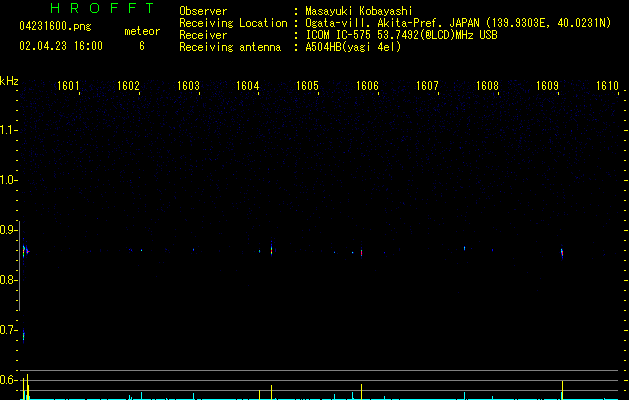
Task: Click the 1605 time axis label
Action: coord(307,86)
